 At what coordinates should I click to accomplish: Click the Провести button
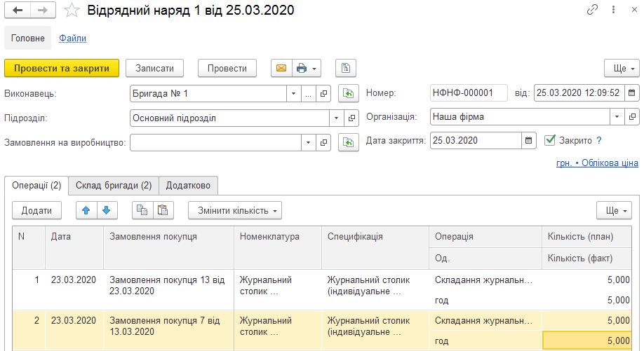click(227, 68)
